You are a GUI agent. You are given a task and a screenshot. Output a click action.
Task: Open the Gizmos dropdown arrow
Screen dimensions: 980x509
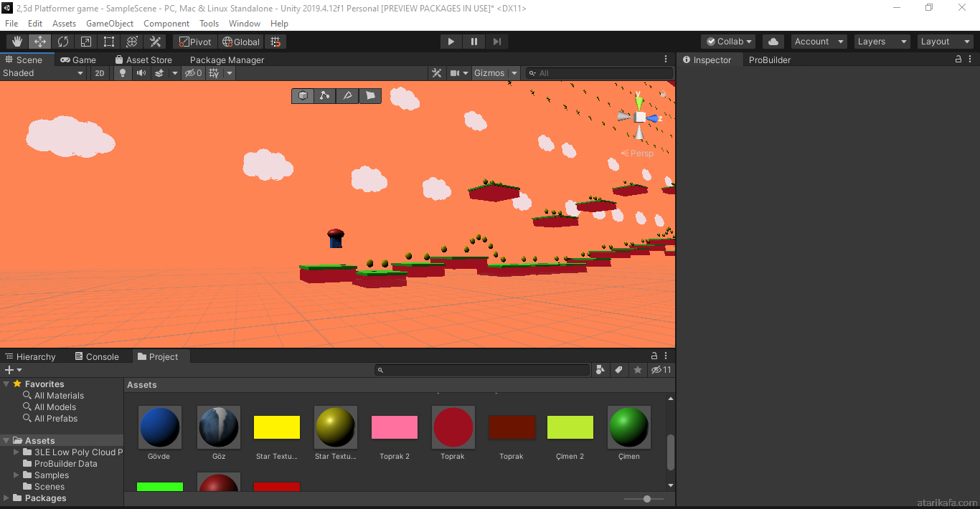514,73
